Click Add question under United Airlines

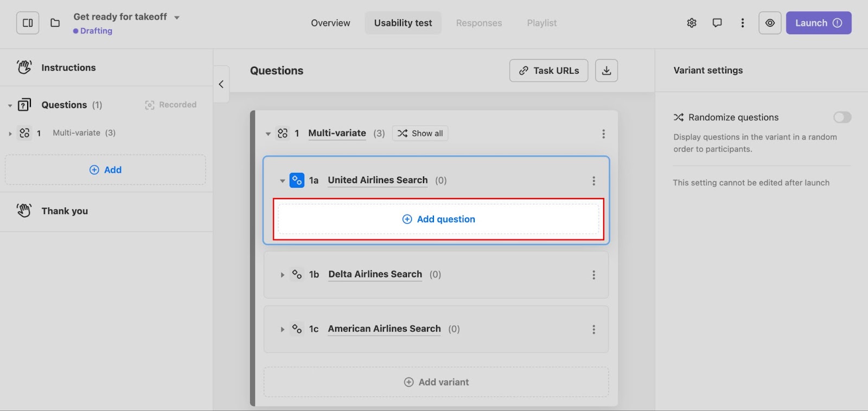(438, 219)
